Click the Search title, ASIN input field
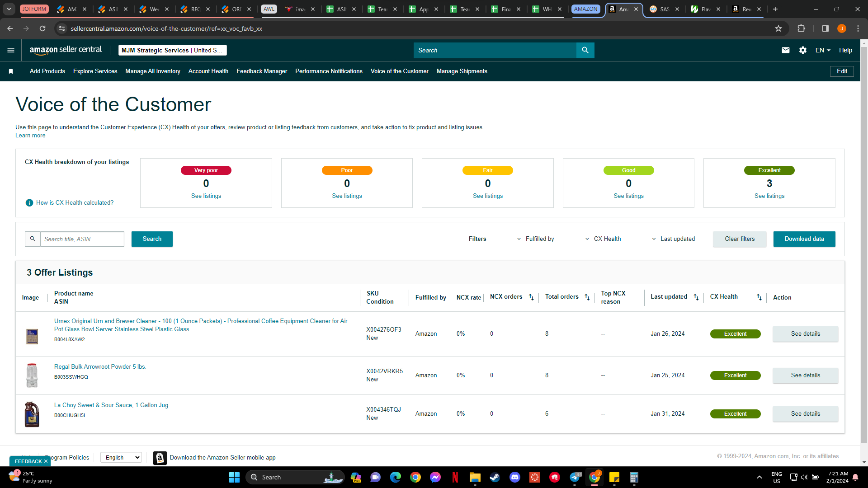The height and width of the screenshot is (488, 868). [82, 239]
